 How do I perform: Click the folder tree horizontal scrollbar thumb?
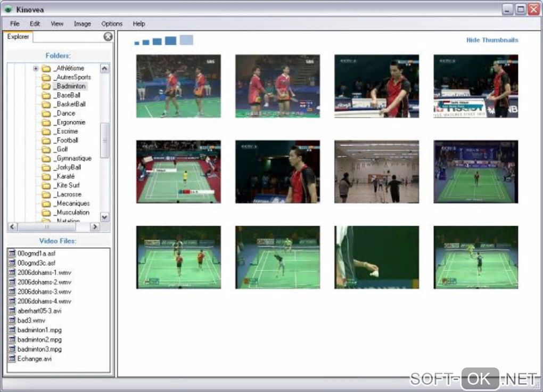tap(46, 227)
